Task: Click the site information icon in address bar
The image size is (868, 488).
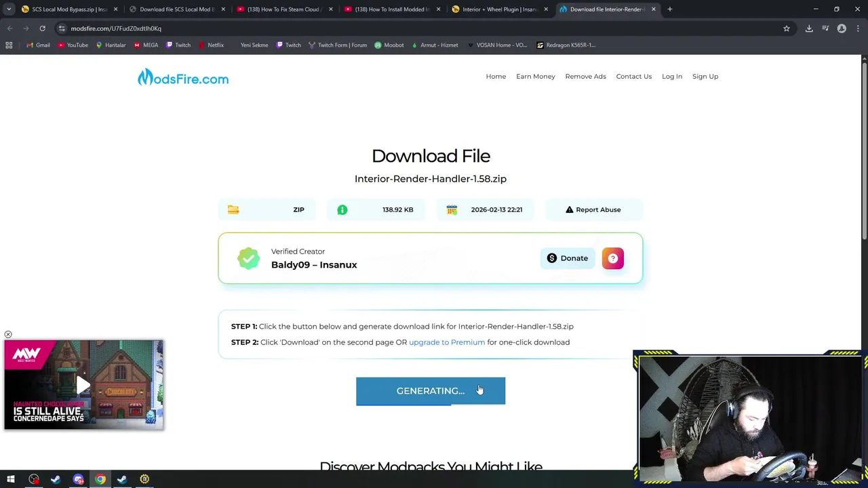Action: coord(62,28)
